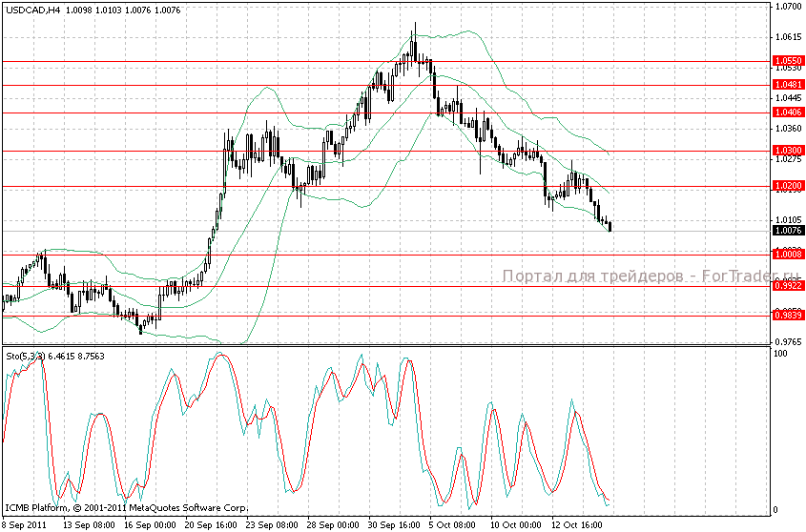The height and width of the screenshot is (532, 806).
Task: Click the stochastic scale value 0
Action: (776, 510)
